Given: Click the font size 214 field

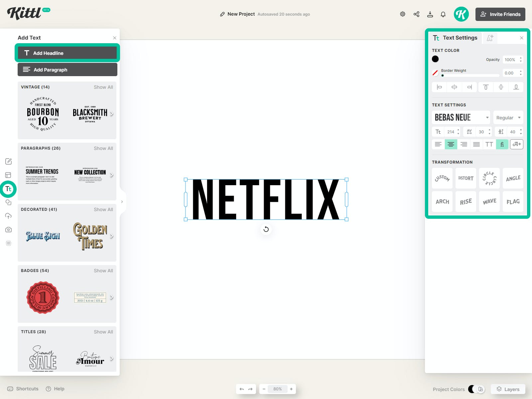Looking at the screenshot, I should (451, 132).
